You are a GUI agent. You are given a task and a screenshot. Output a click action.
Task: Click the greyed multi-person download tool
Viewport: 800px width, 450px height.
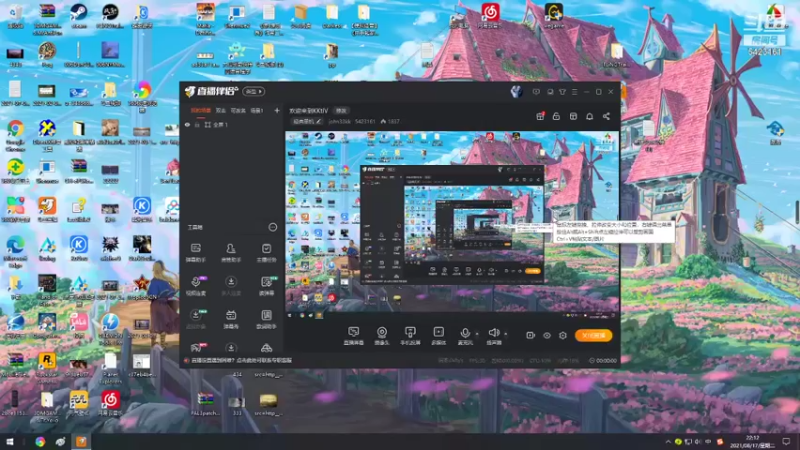pyautogui.click(x=231, y=286)
